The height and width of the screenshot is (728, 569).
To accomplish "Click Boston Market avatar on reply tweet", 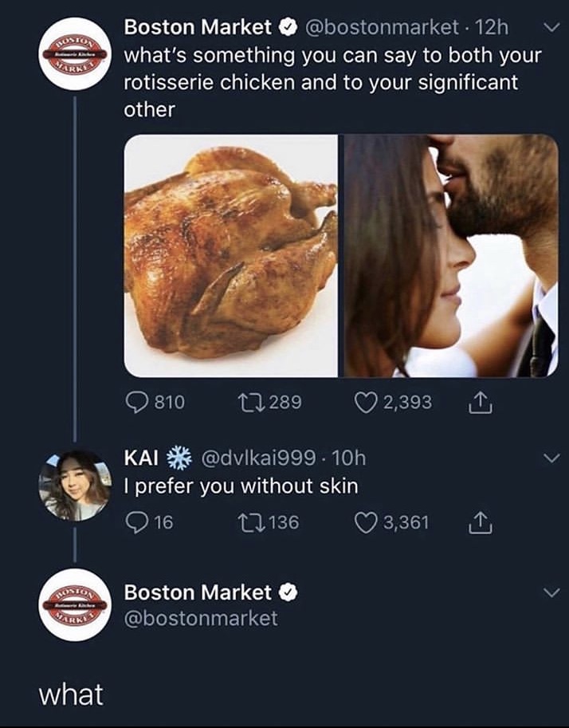I will [x=74, y=604].
